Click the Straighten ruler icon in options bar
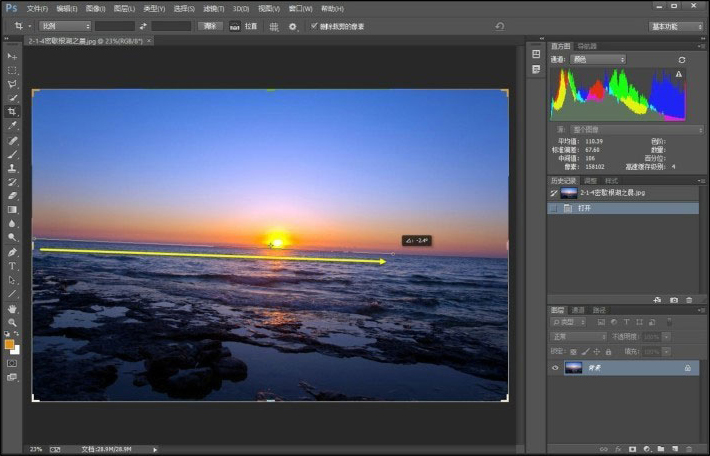710x456 pixels. [x=234, y=26]
